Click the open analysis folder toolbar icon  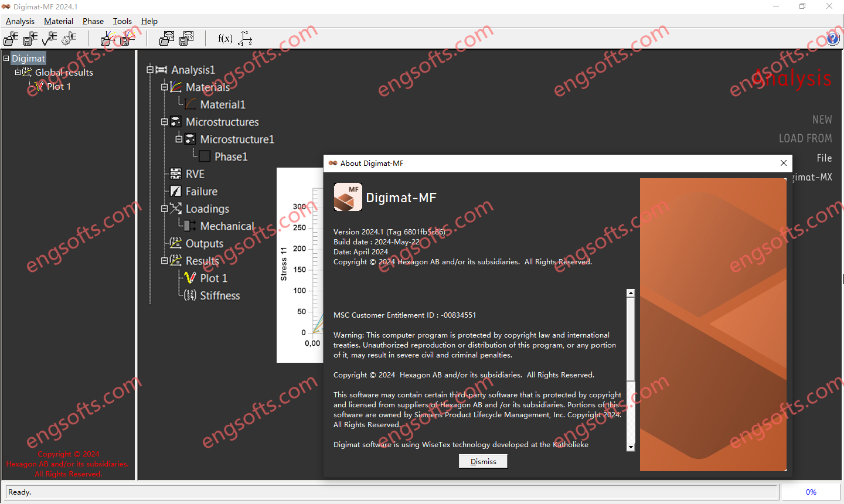pos(11,39)
